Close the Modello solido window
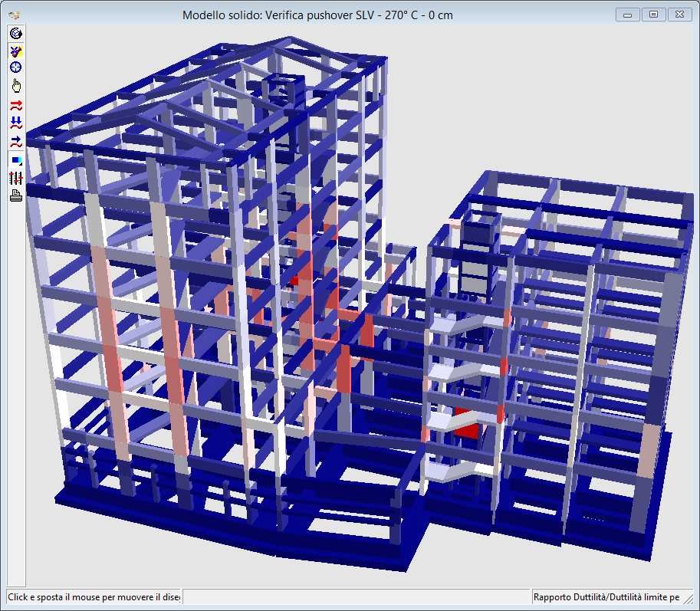 point(679,15)
